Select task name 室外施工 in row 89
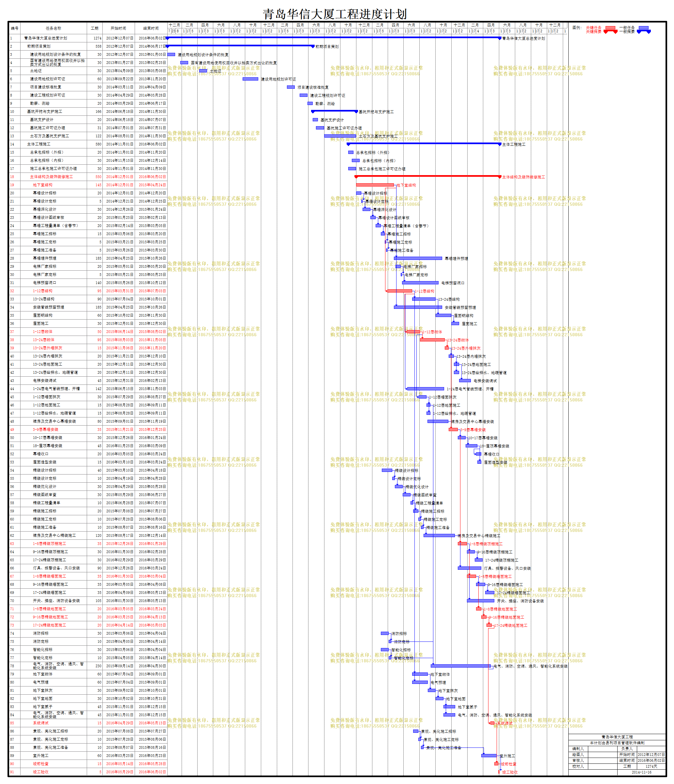Image resolution: width=674 pixels, height=784 pixels. pos(41,756)
